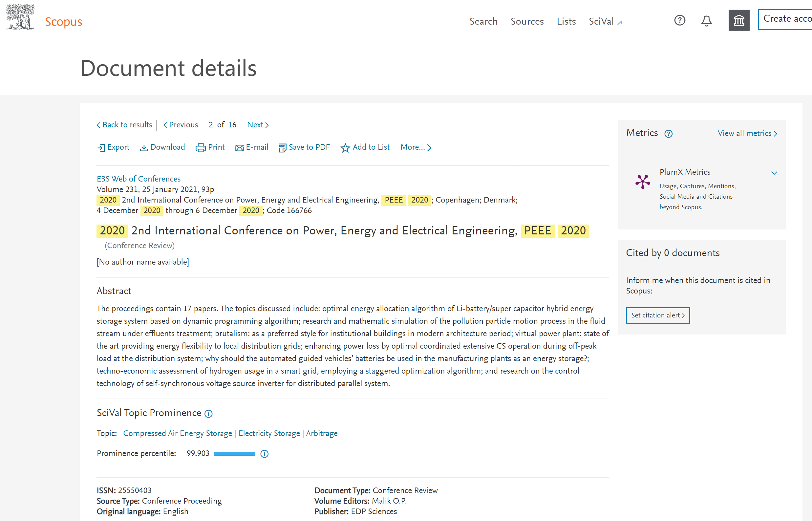Click the Download tray icon

[144, 148]
